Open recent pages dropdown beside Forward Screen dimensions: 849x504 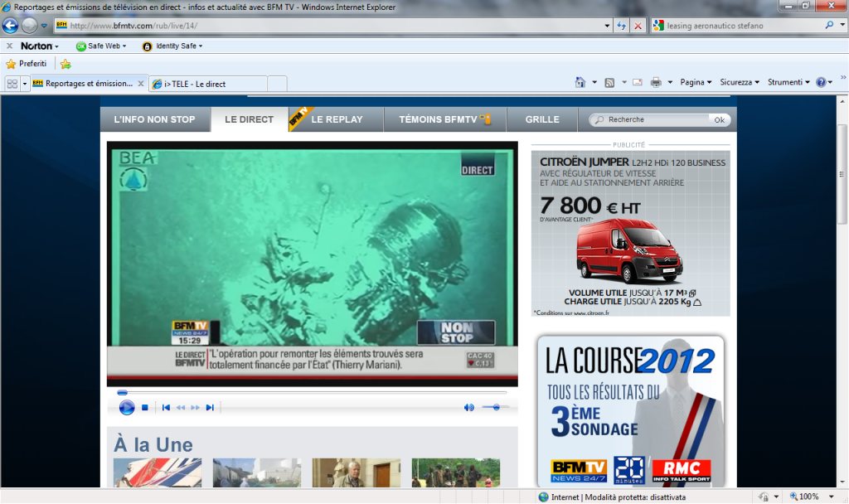tap(45, 26)
